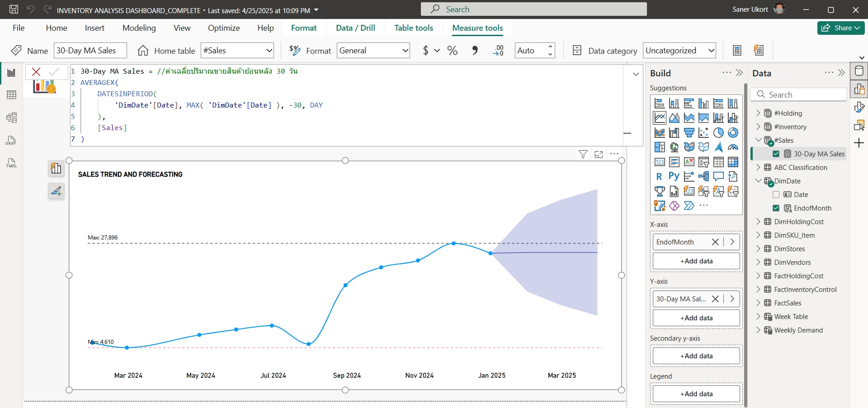
Task: Expand the FactSales table
Action: tap(759, 303)
